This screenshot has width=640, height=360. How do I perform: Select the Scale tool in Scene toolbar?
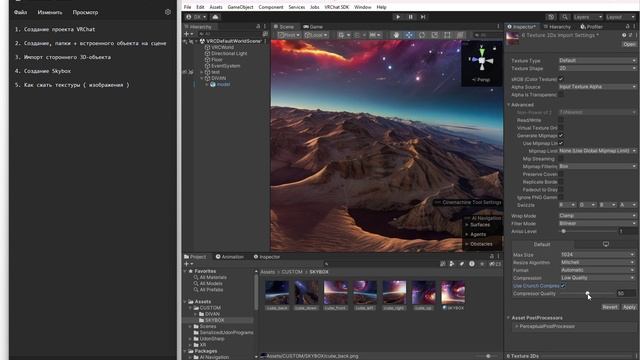pyautogui.click(x=434, y=35)
